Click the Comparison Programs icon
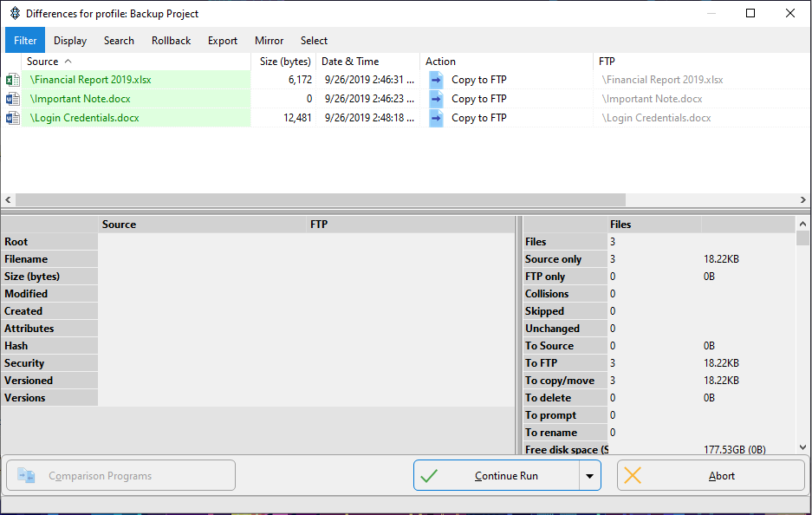Screen dimensions: 812x515 [x=26, y=476]
